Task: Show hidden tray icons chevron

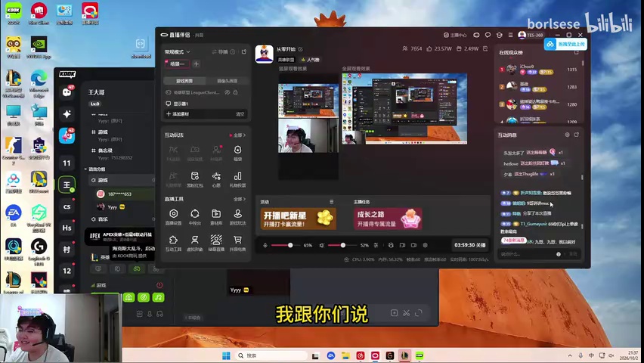Action: click(570, 355)
